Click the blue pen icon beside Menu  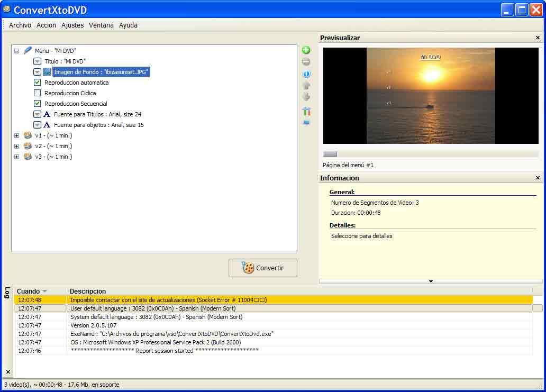click(x=28, y=50)
